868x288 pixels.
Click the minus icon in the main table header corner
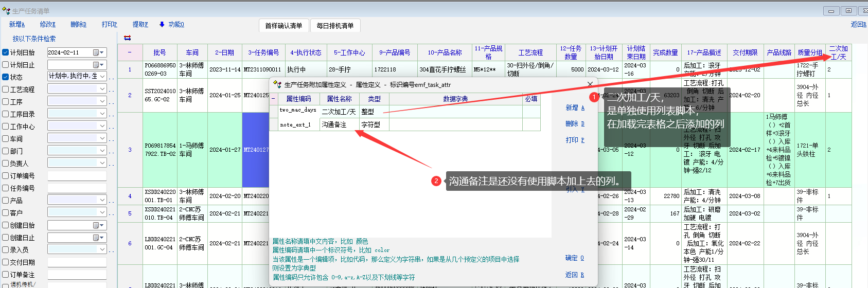tap(130, 52)
